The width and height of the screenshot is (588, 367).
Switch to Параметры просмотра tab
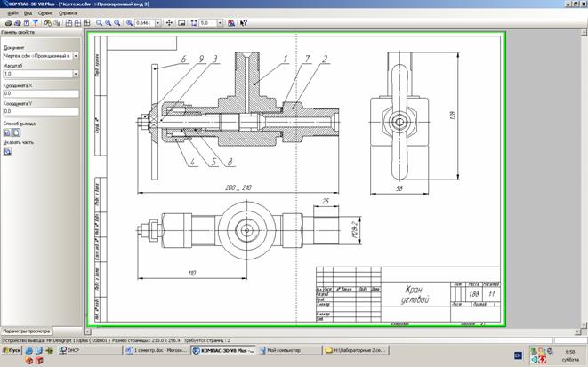(25, 330)
